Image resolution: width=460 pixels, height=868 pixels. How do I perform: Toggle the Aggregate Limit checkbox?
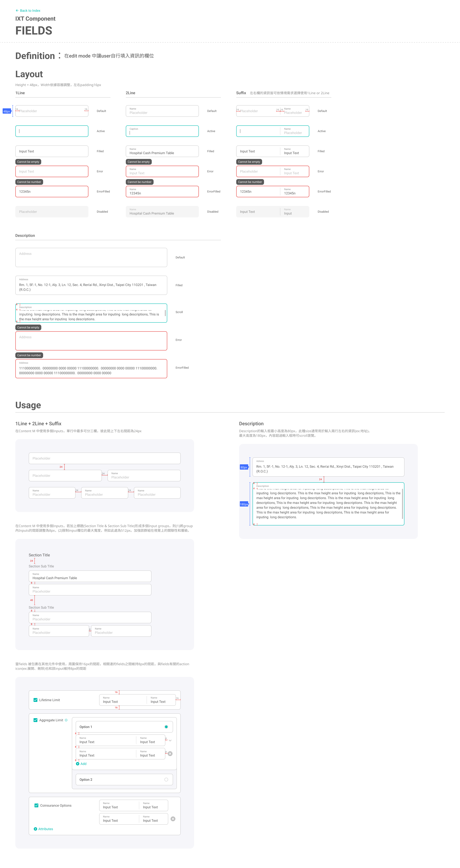(35, 720)
